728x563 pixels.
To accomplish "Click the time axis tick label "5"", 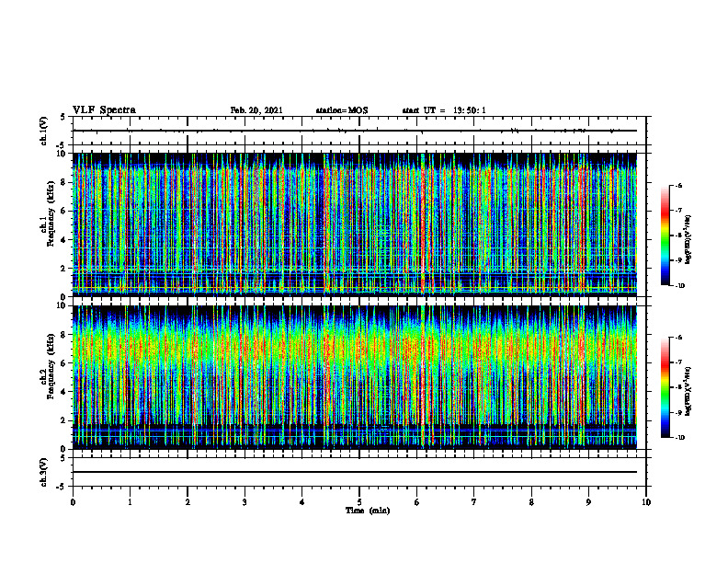I will pyautogui.click(x=359, y=502).
